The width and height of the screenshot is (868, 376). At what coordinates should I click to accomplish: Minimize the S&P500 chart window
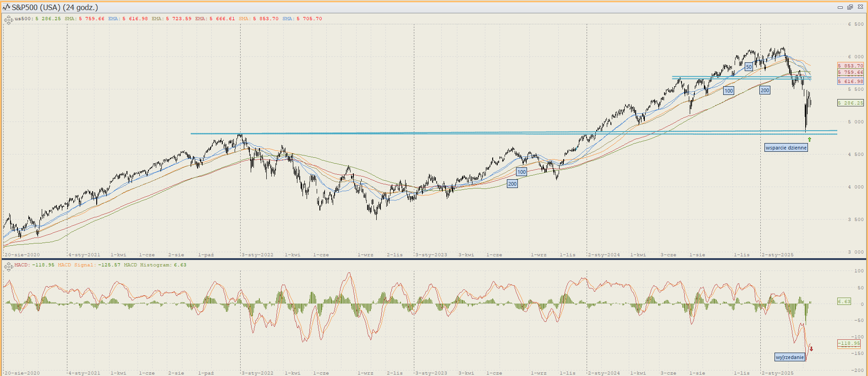(x=840, y=7)
